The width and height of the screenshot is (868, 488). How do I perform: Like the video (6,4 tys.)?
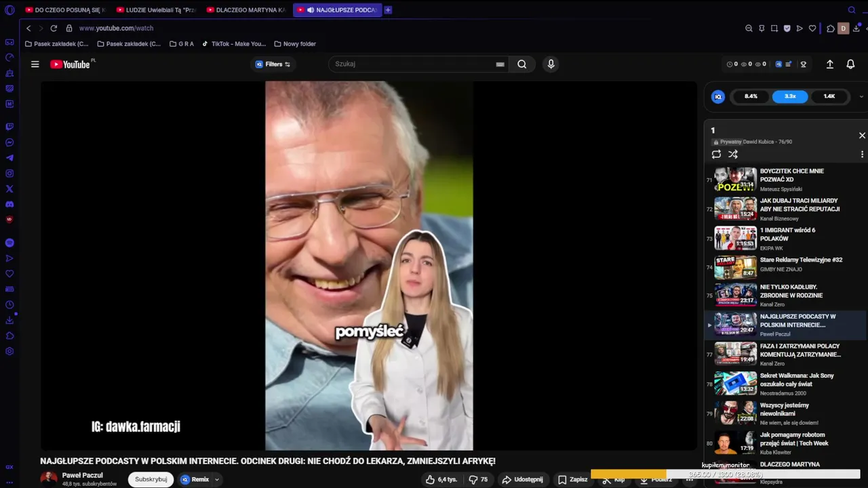pyautogui.click(x=441, y=479)
